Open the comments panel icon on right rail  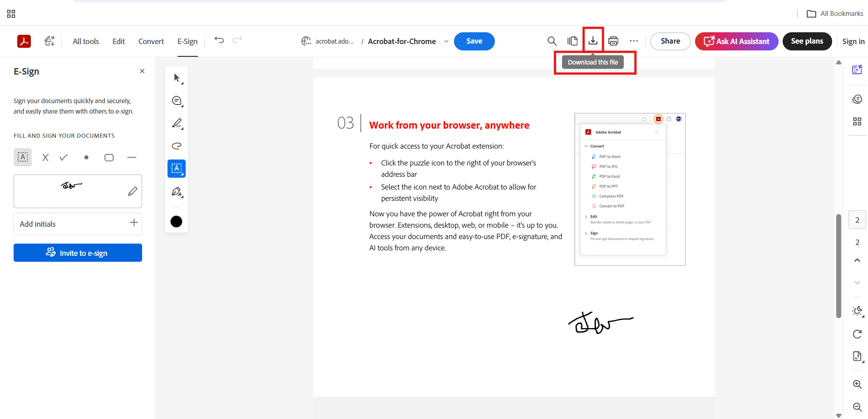click(x=857, y=99)
